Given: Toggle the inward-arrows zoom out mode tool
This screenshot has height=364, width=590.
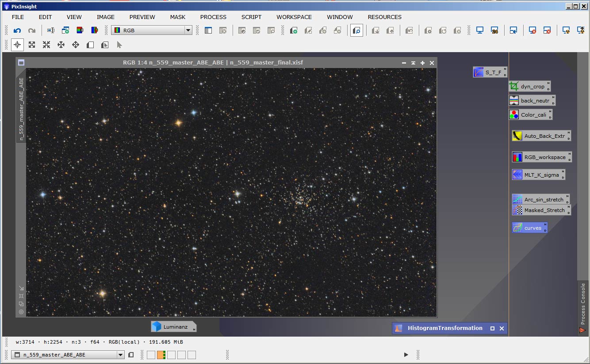Looking at the screenshot, I should (46, 45).
